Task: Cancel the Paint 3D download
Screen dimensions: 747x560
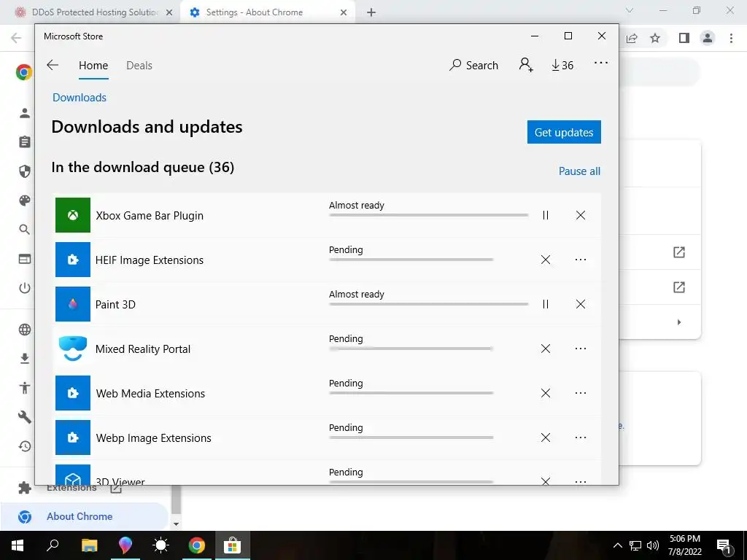Action: (580, 304)
